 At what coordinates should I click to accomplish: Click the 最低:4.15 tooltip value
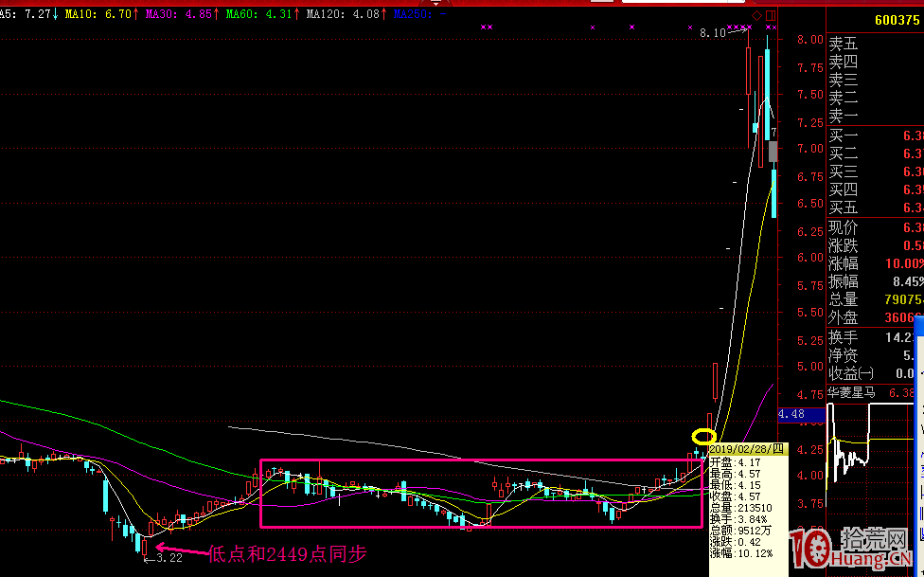pos(735,485)
